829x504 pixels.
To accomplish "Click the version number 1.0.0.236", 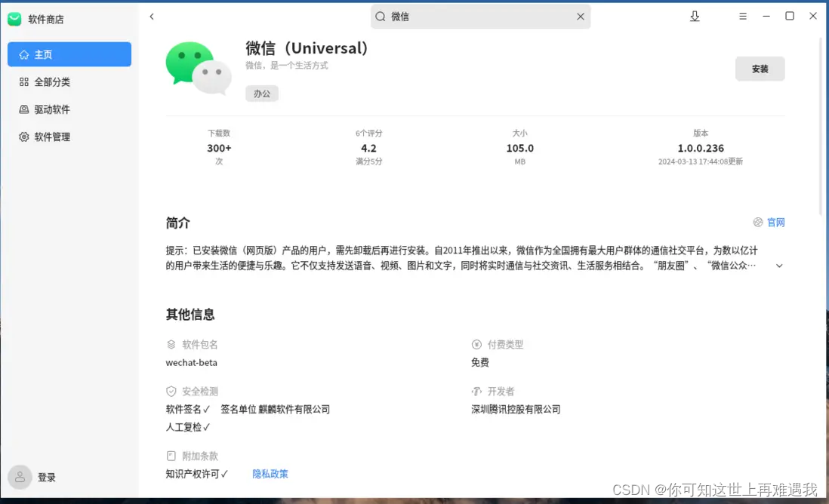I will (x=701, y=149).
